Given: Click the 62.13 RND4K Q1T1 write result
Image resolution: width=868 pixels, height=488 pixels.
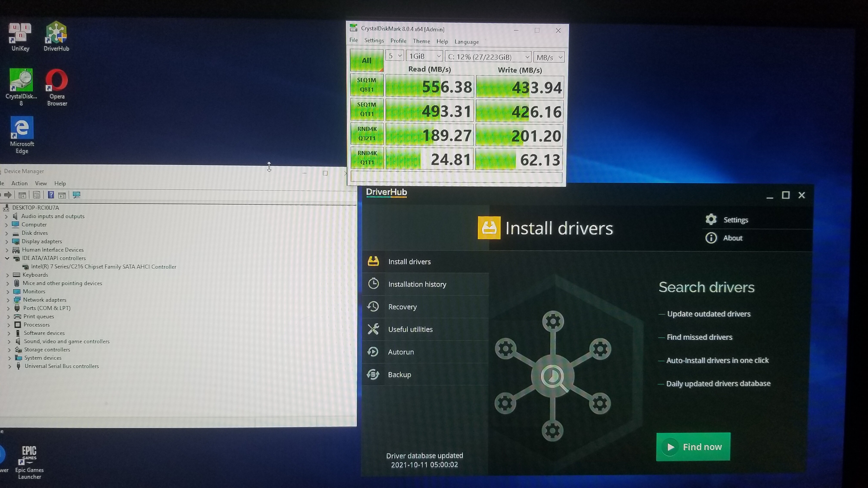Looking at the screenshot, I should (x=519, y=159).
